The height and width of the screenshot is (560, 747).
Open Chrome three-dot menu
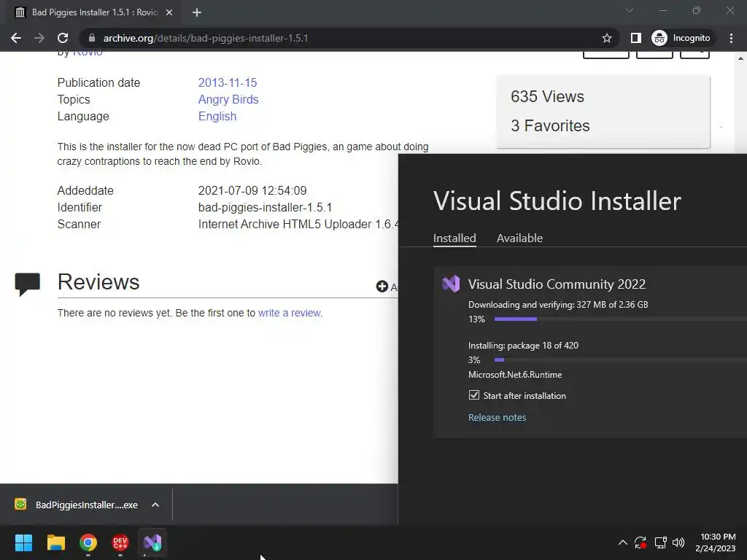point(731,38)
